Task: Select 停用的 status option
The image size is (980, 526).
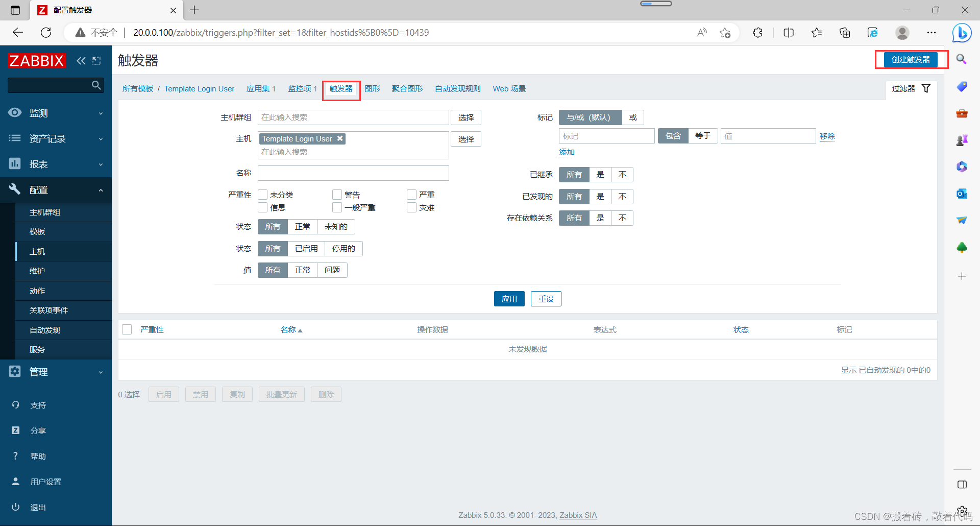Action: (x=344, y=249)
